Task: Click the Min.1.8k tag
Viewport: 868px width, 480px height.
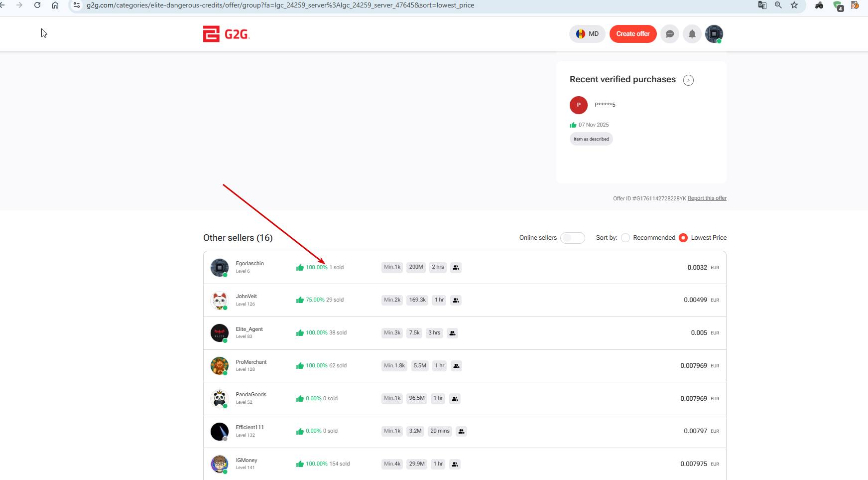Action: pos(394,366)
